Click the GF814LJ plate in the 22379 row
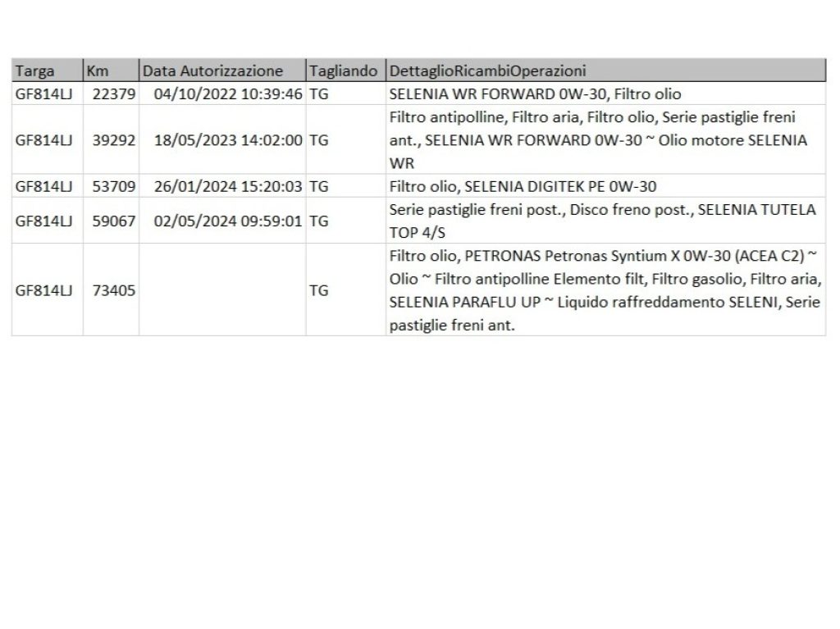 pos(47,93)
